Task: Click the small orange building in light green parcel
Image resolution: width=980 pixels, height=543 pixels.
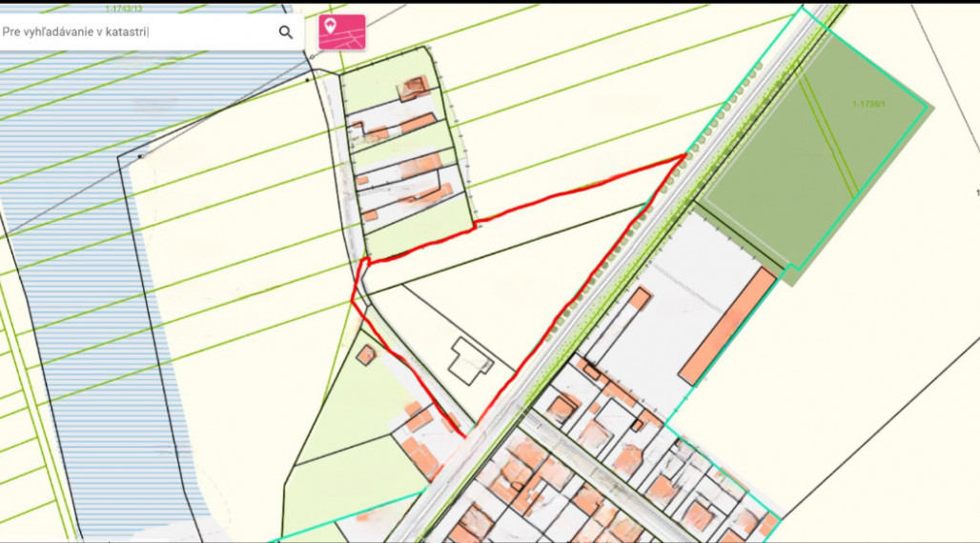Action: (x=366, y=354)
